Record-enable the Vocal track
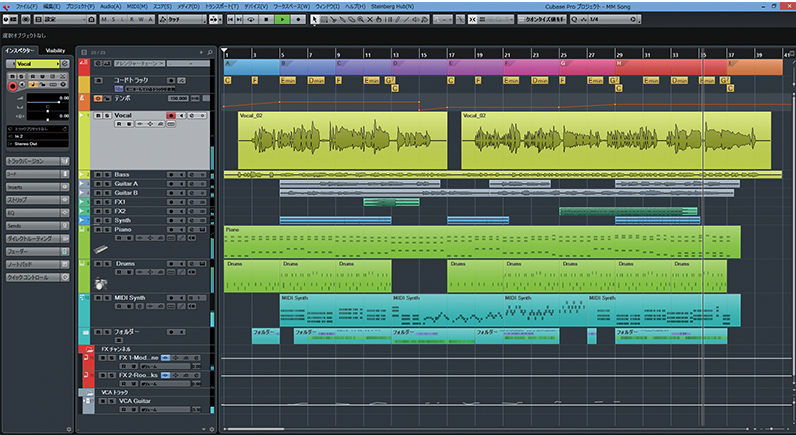Viewport: 796px width, 435px height. tap(171, 116)
